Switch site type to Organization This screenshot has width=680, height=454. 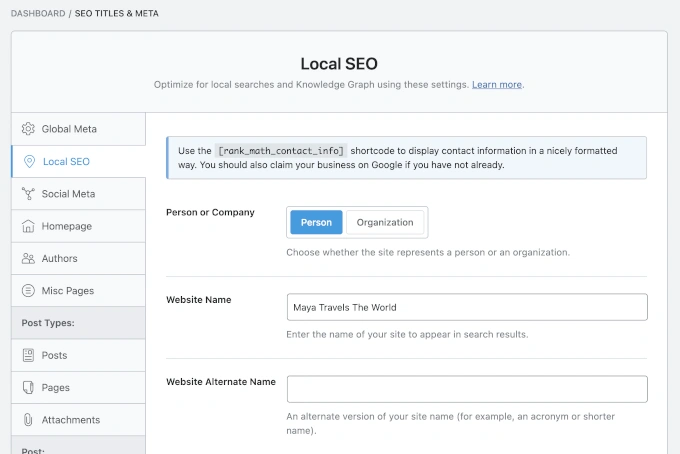(x=385, y=222)
